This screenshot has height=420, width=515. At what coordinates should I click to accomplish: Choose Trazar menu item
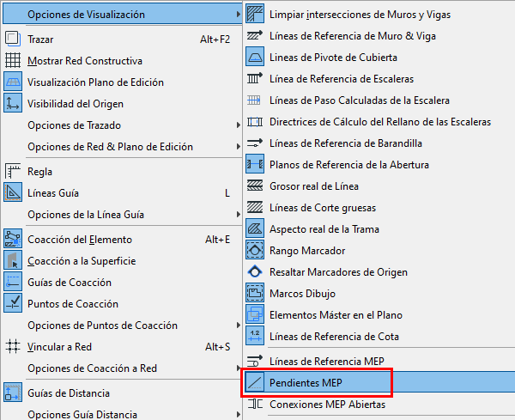point(122,40)
